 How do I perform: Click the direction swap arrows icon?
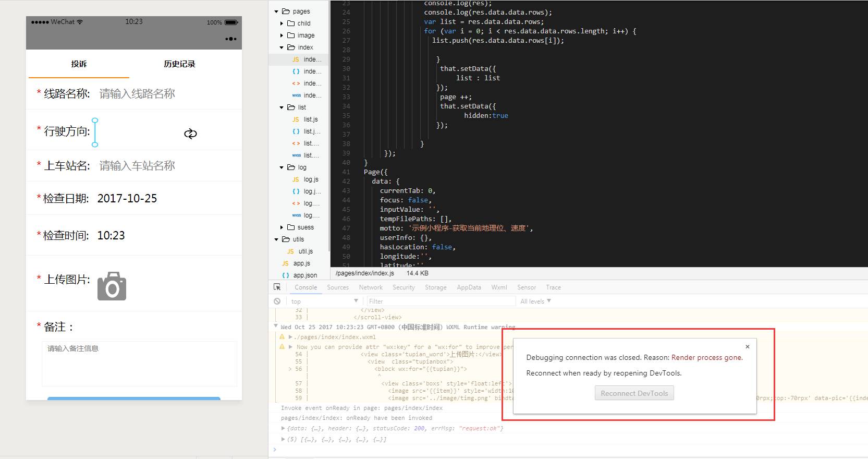(190, 134)
